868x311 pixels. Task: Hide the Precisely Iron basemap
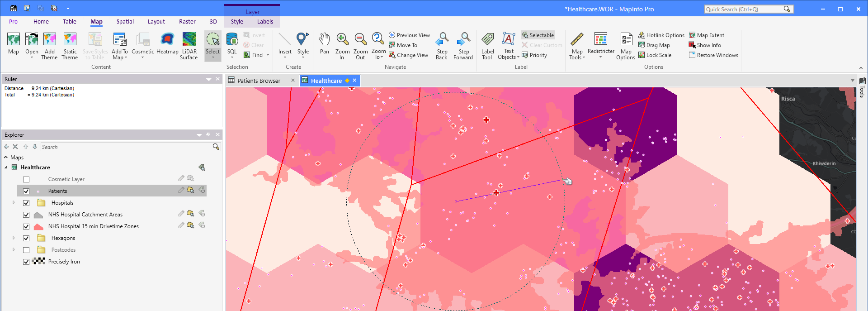pyautogui.click(x=26, y=262)
